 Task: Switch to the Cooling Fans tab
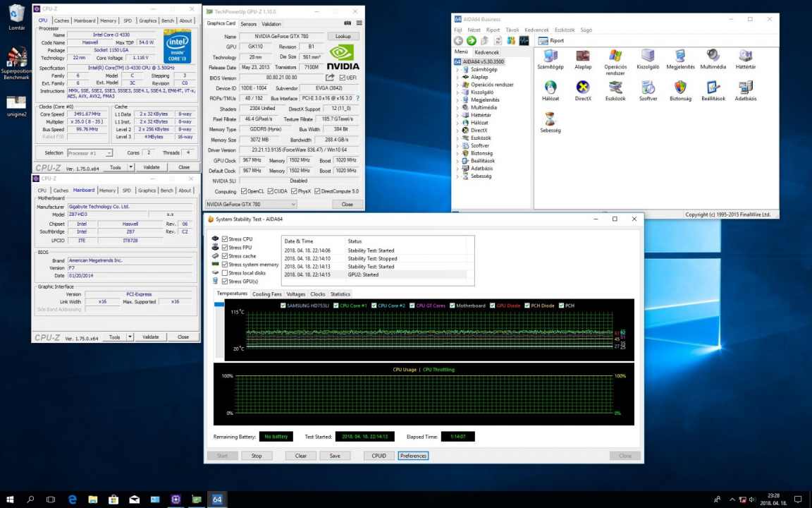266,294
